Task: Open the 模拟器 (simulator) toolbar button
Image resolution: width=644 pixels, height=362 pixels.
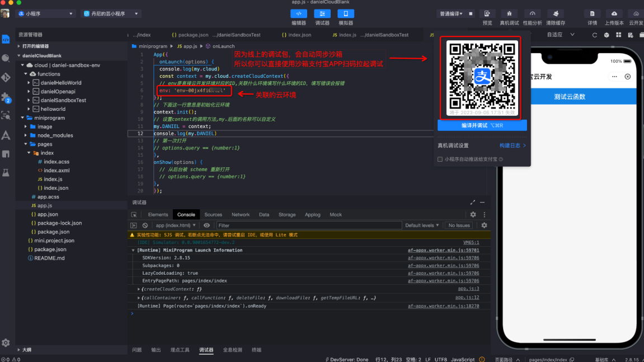Action: (x=345, y=13)
